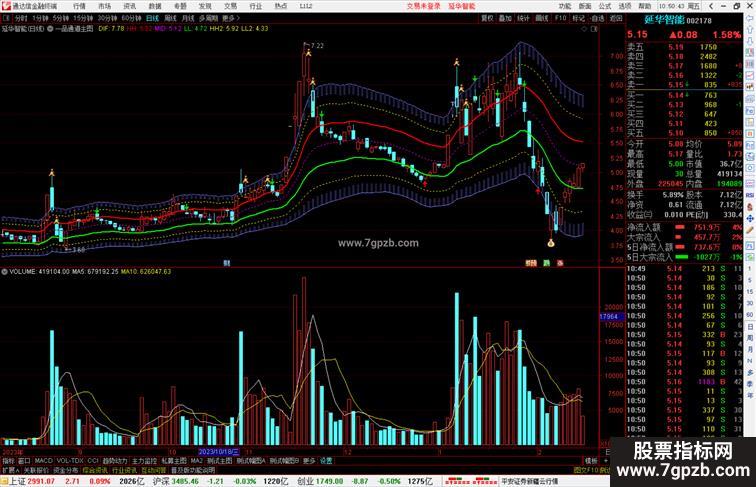The height and width of the screenshot is (487, 756).
Task: Click the maximize panel icon at chart top right
Action: coord(594,29)
